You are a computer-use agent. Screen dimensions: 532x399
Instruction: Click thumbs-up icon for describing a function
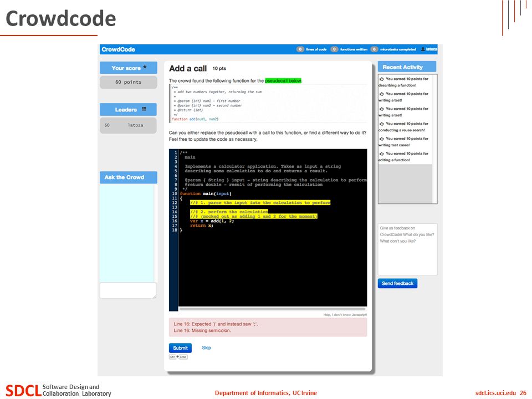(x=382, y=79)
